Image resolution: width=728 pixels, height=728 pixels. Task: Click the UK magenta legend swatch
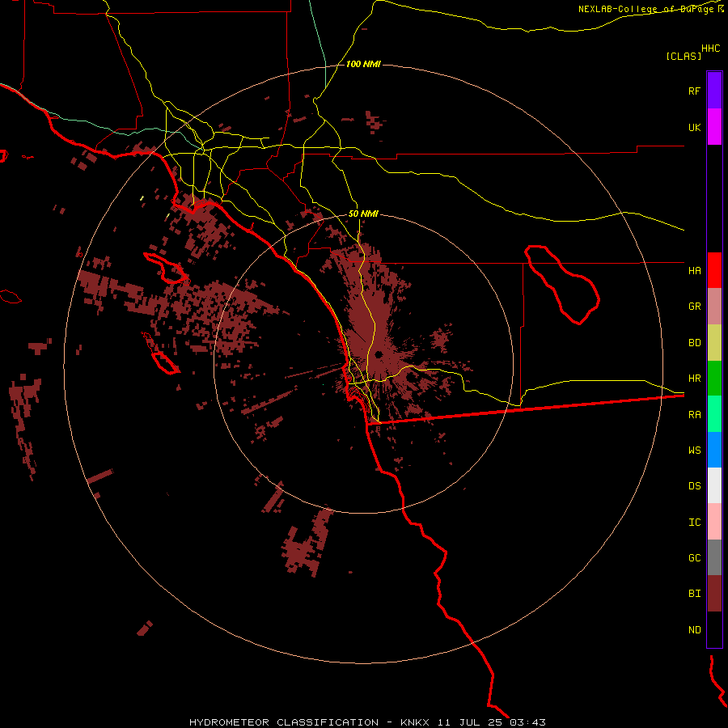tap(714, 127)
